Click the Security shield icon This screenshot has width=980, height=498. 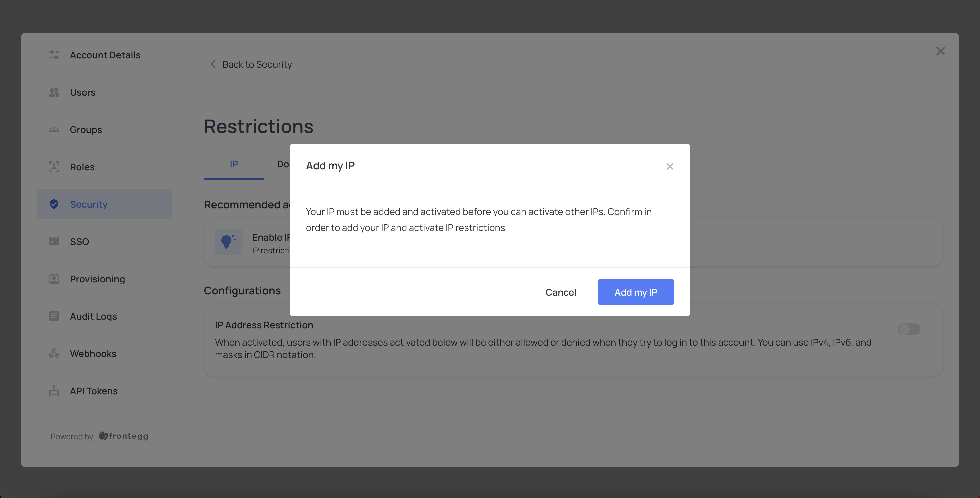pyautogui.click(x=53, y=203)
